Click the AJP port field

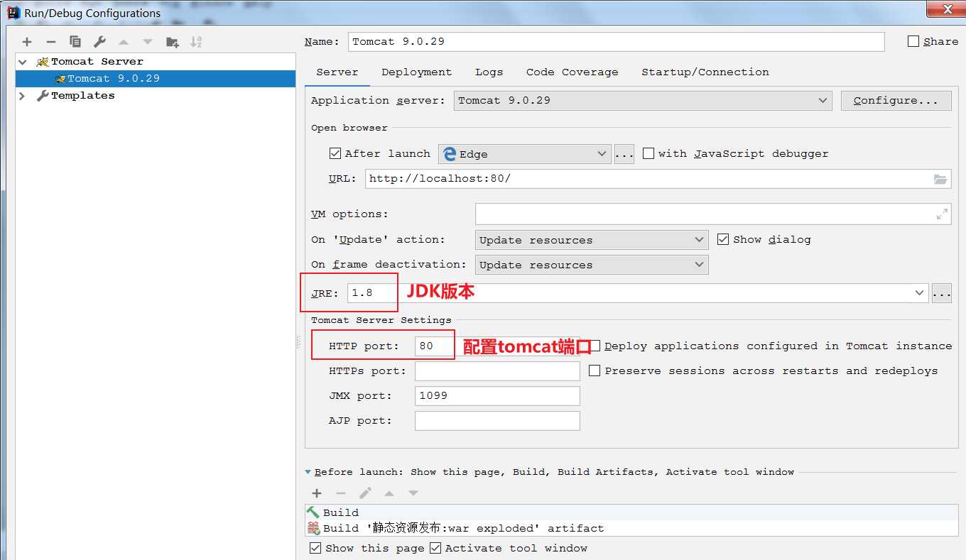[497, 420]
